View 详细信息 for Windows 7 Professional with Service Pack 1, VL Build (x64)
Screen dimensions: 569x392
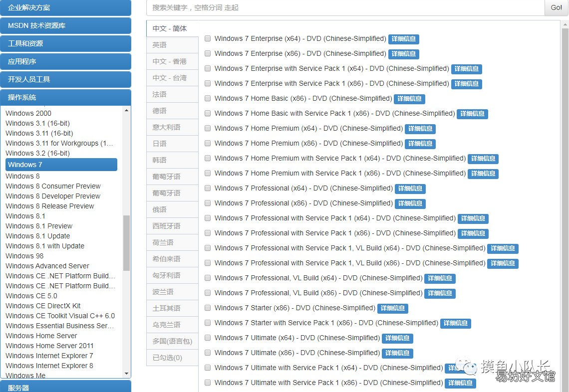pyautogui.click(x=503, y=248)
